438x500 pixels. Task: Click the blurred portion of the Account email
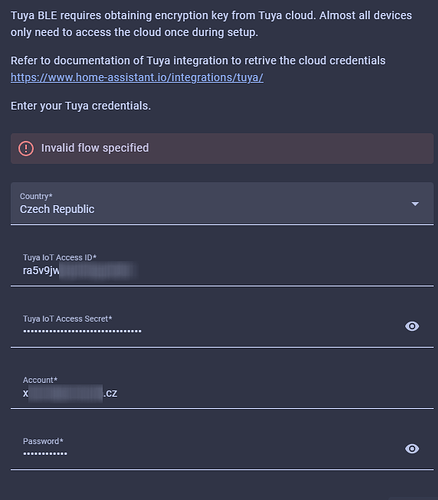tap(66, 393)
